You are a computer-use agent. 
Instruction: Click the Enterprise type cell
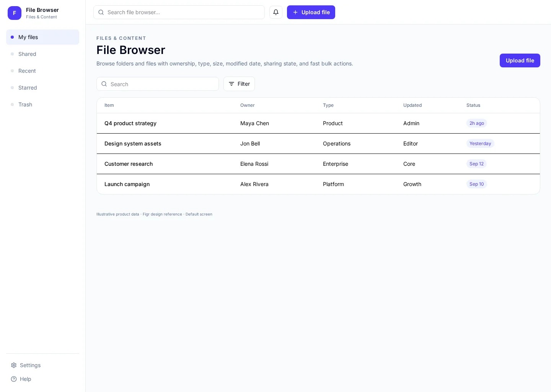(336, 164)
